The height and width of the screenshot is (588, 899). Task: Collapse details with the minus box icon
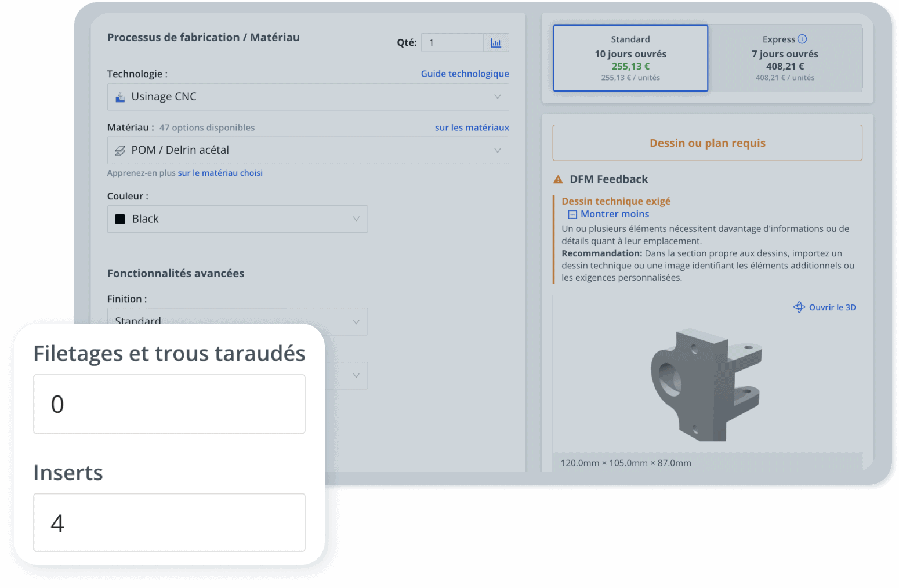(572, 215)
